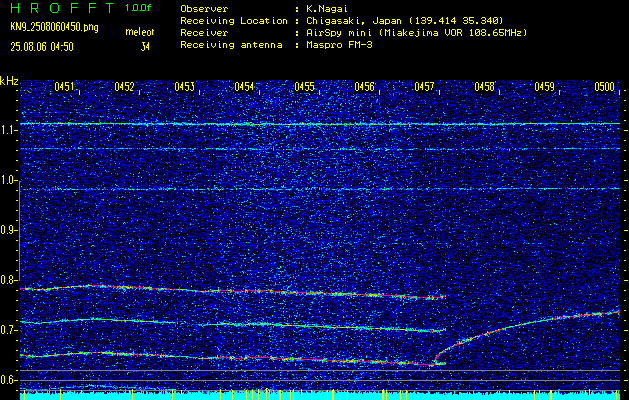Image resolution: width=629 pixels, height=400 pixels.
Task: Click the Chigasaki, Japan coordinates text
Action: click(x=404, y=21)
